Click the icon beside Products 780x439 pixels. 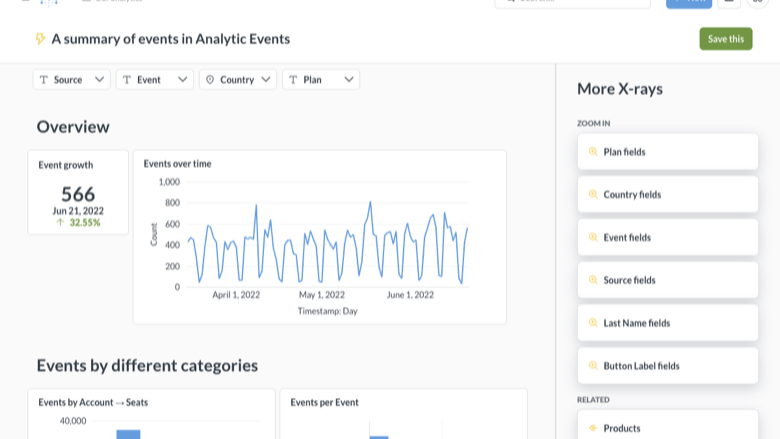coord(593,428)
